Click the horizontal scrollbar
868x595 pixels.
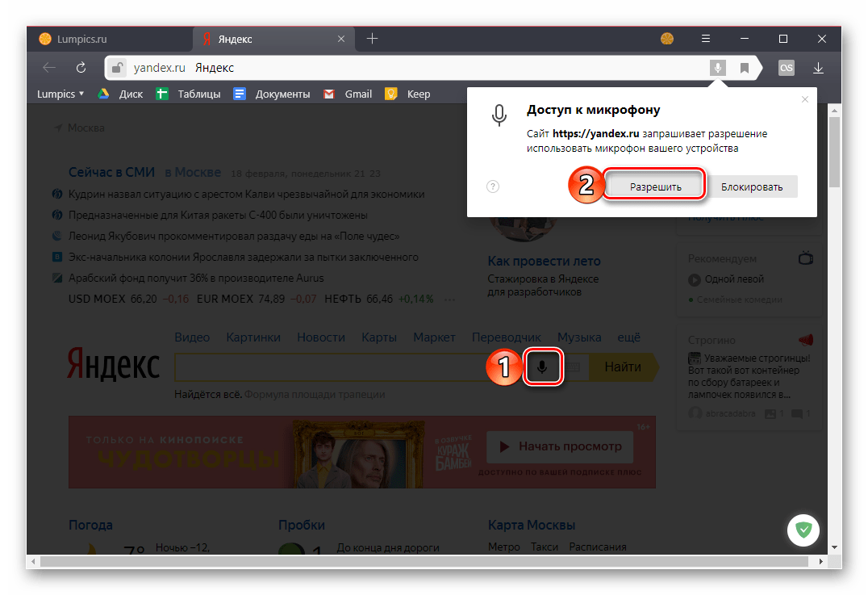[424, 561]
